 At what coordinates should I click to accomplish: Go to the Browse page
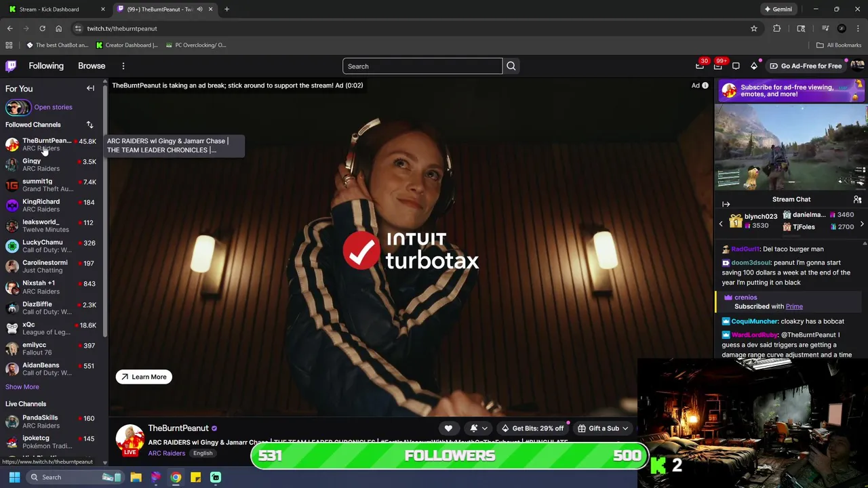[x=92, y=66]
